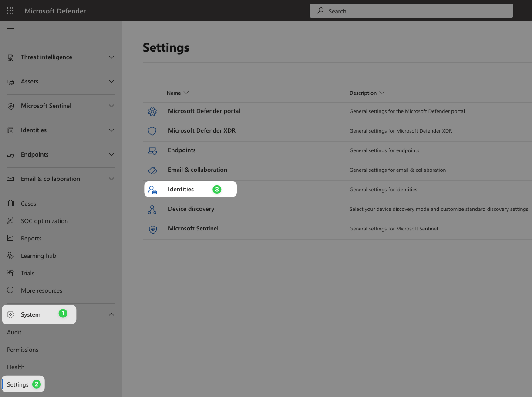532x397 pixels.
Task: Click the Threat intelligence sidebar icon
Action: (x=11, y=57)
